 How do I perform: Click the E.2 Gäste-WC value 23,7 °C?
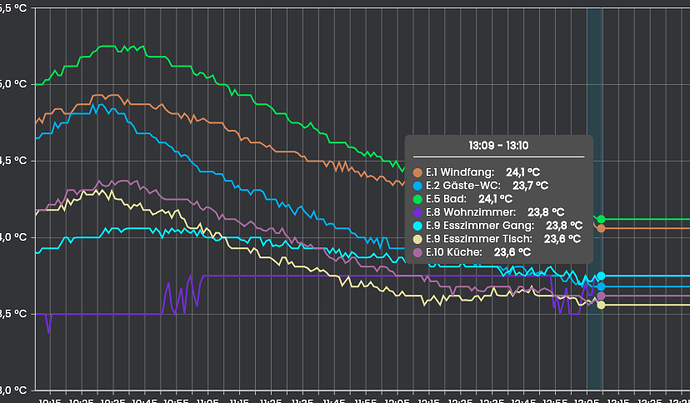[530, 185]
